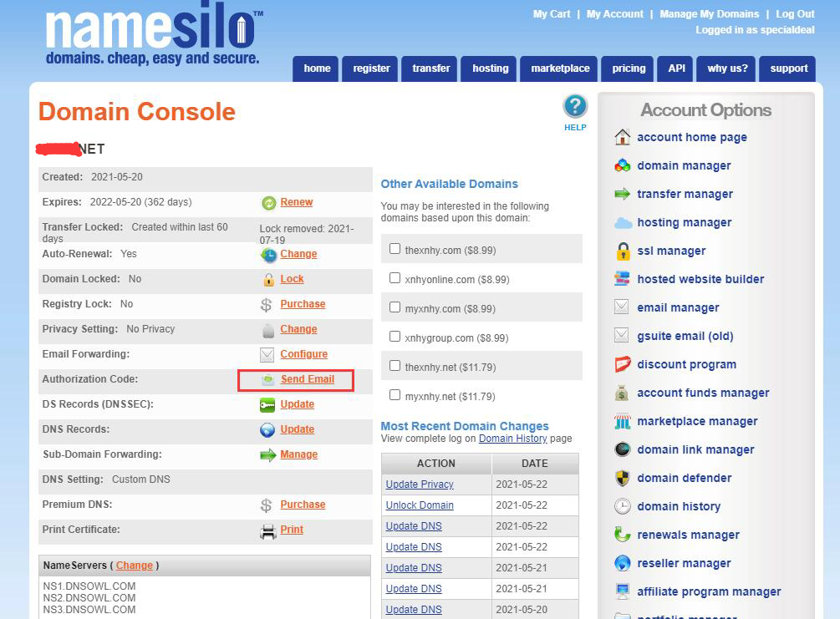This screenshot has width=840, height=619.
Task: Click the ssl manager padlock icon
Action: 623,251
